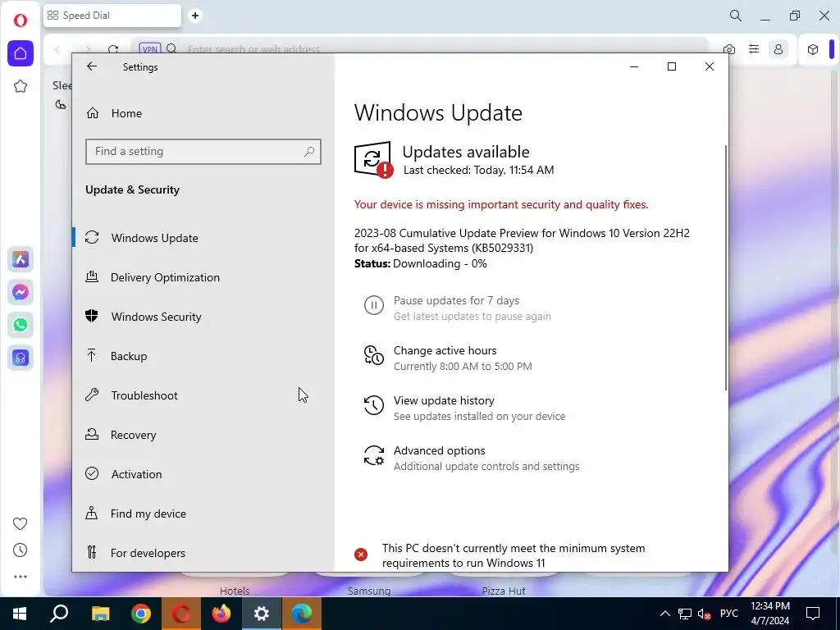Viewport: 840px width, 630px height.
Task: Open Delivery Optimization settings
Action: click(165, 277)
